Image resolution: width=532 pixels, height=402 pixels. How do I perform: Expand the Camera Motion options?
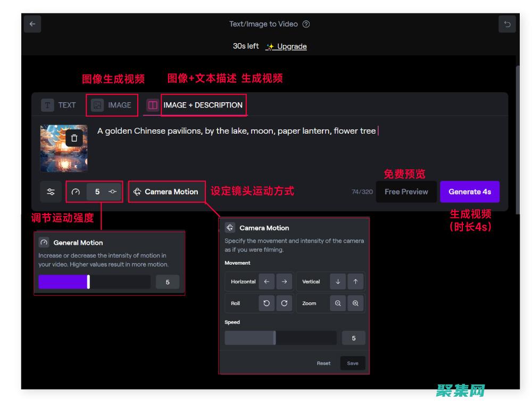pyautogui.click(x=166, y=192)
